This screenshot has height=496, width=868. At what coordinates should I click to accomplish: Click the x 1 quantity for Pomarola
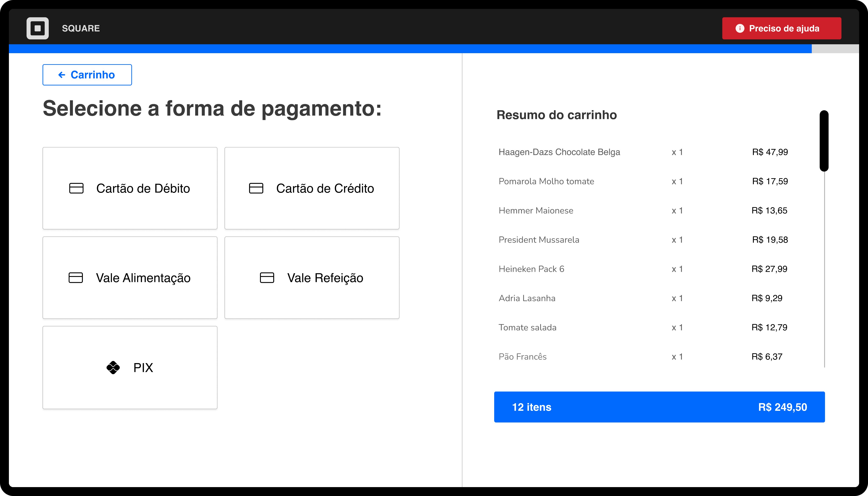(x=677, y=181)
